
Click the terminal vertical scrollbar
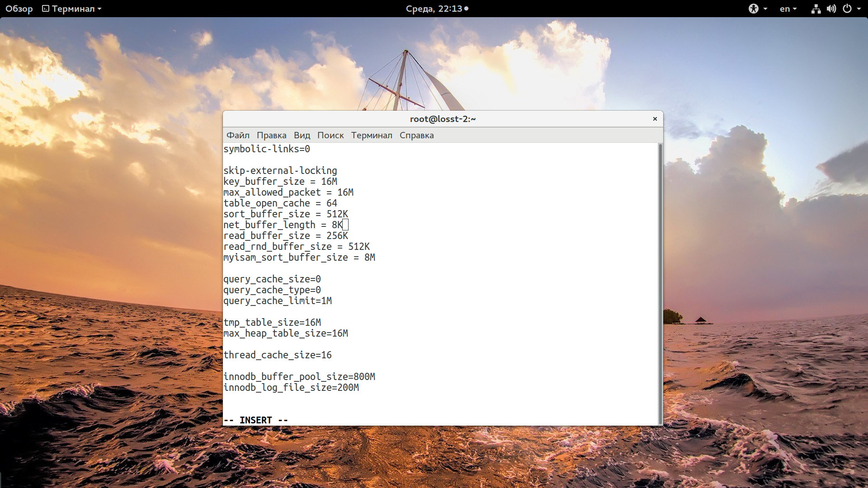point(660,284)
